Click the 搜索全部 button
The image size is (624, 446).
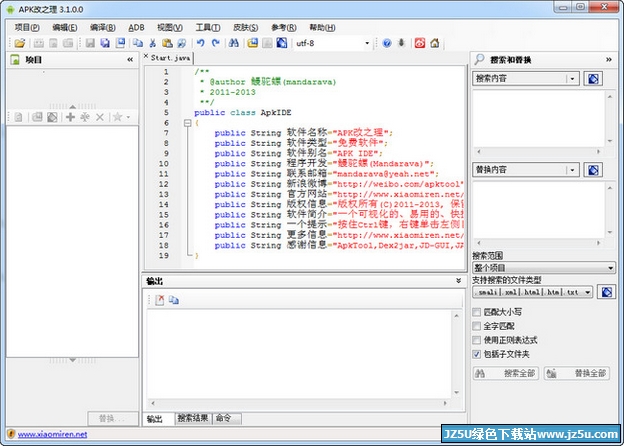point(505,373)
